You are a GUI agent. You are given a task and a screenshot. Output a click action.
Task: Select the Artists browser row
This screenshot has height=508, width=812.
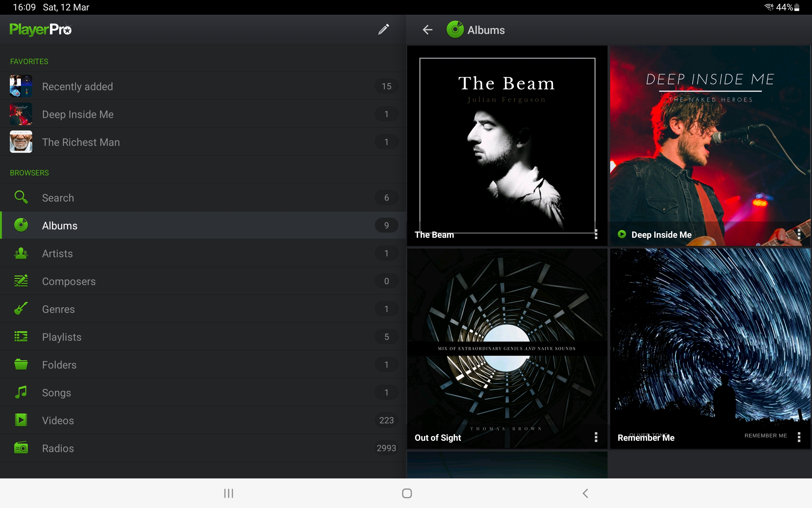(203, 253)
